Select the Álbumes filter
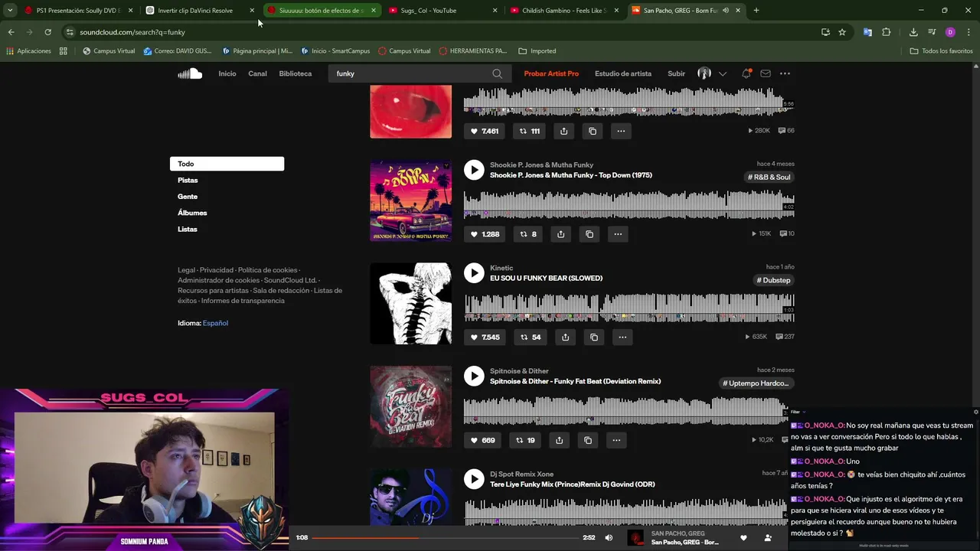 point(192,213)
